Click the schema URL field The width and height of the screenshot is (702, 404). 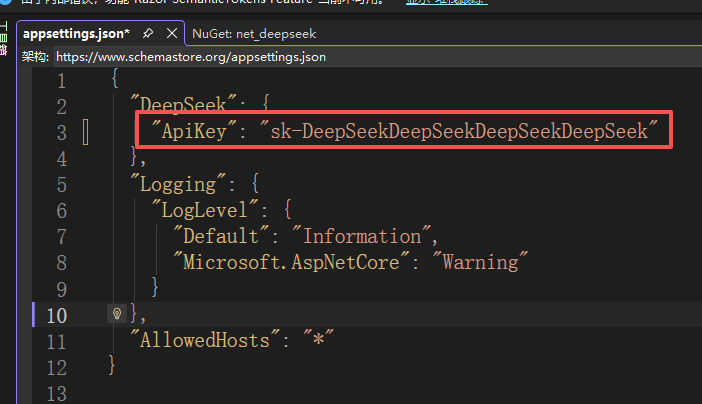coord(378,57)
